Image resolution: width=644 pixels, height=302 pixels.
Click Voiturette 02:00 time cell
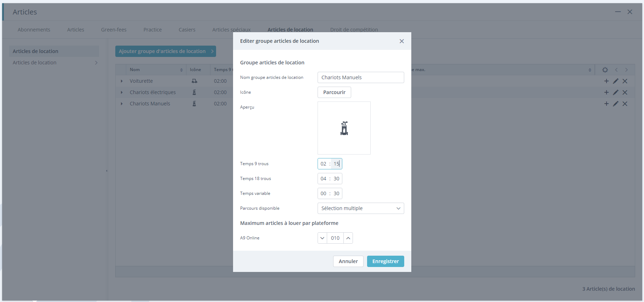click(220, 81)
